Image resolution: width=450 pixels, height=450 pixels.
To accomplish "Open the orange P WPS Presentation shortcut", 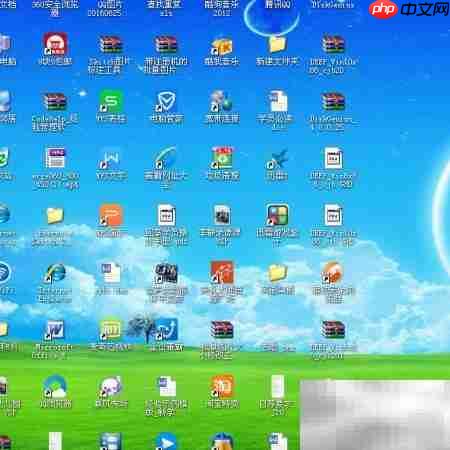I will tap(111, 215).
